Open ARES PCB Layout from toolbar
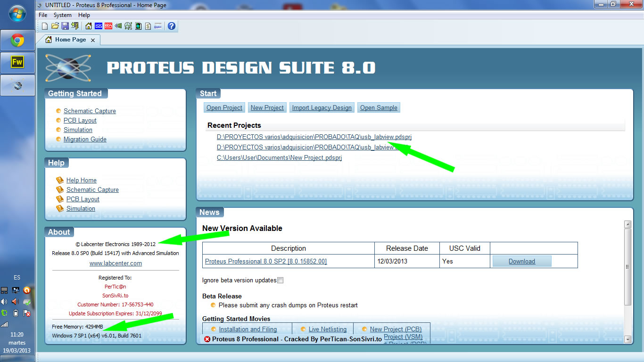Screen dimensions: 644x362 (x=108, y=26)
